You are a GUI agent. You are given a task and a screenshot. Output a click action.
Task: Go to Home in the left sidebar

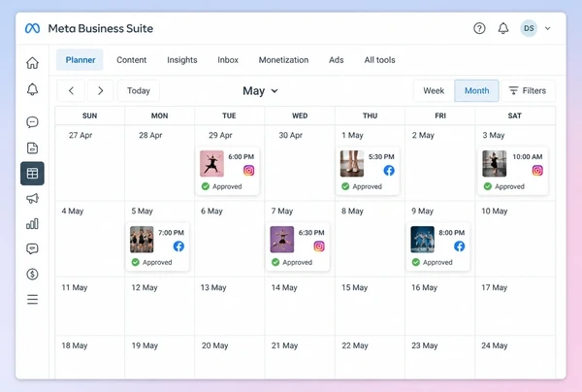tap(32, 63)
